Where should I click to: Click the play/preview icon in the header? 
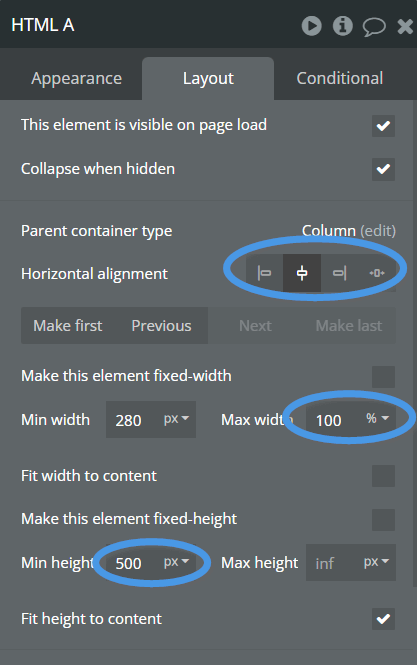tap(311, 26)
